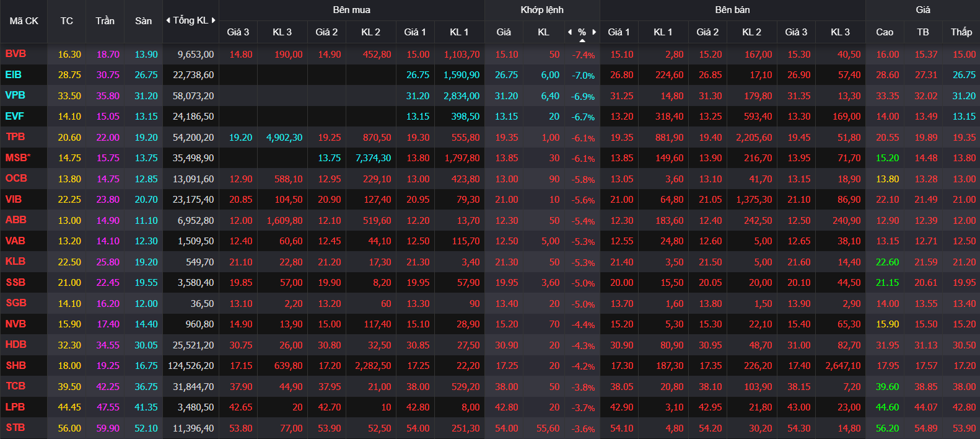Open VAB stock ticker

pyautogui.click(x=15, y=241)
